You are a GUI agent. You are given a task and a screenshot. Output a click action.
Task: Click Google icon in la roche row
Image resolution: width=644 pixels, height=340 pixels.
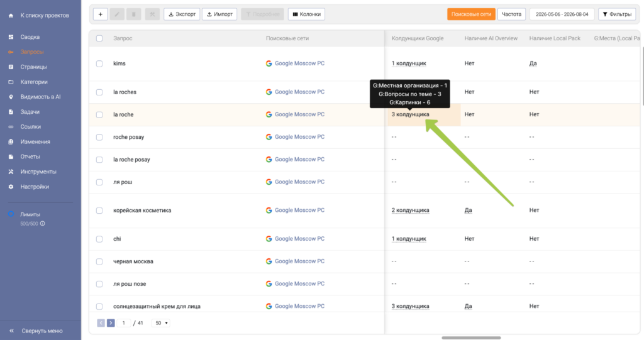tap(269, 114)
